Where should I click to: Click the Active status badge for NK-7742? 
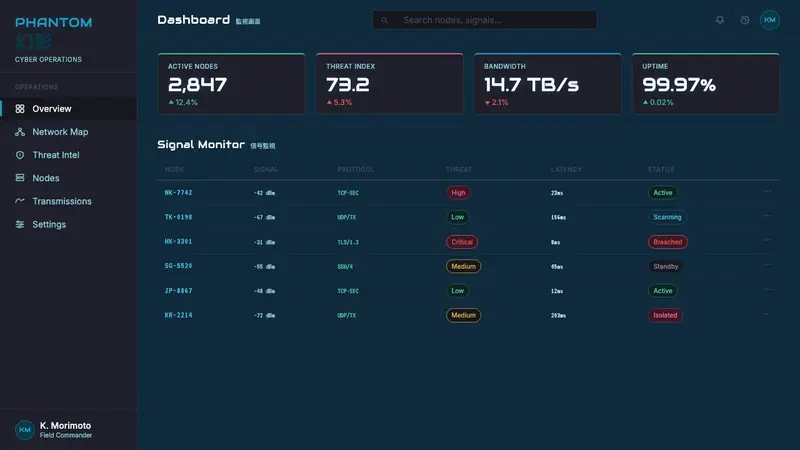point(663,192)
